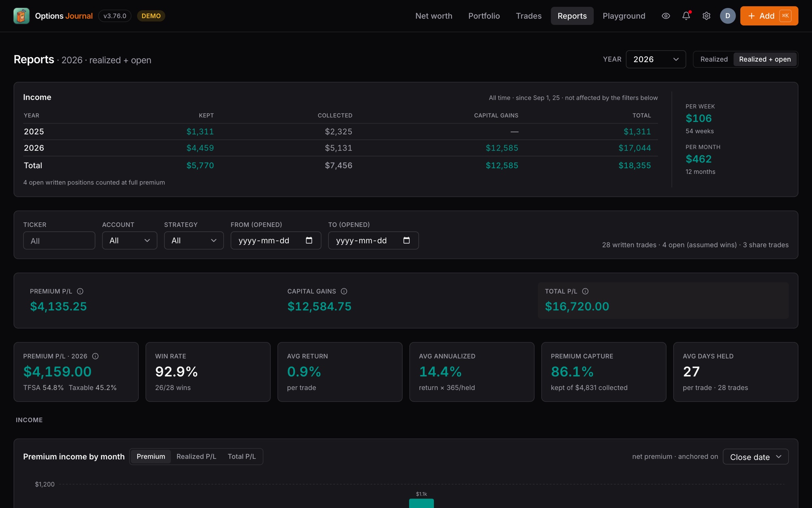Click the Options Journal app logo icon

(22, 16)
